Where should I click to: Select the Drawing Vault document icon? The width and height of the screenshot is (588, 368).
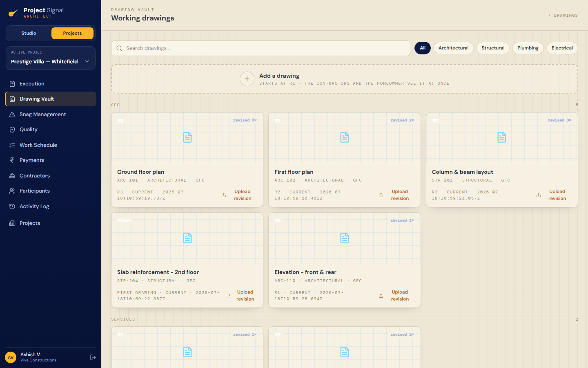[12, 99]
